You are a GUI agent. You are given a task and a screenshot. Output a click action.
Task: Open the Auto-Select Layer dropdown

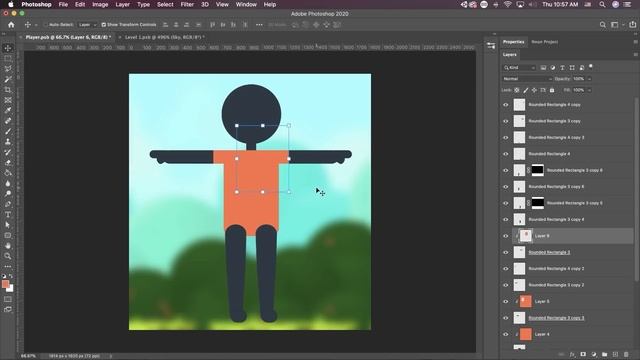[87, 25]
